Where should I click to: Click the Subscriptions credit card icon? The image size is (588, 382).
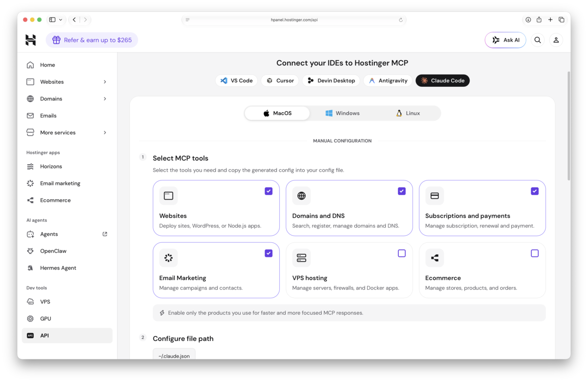[435, 196]
